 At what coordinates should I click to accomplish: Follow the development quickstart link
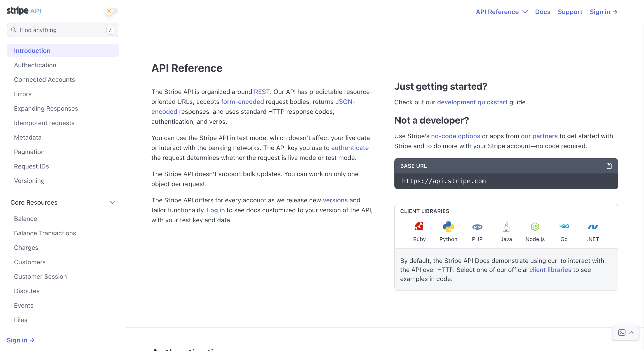tap(472, 102)
